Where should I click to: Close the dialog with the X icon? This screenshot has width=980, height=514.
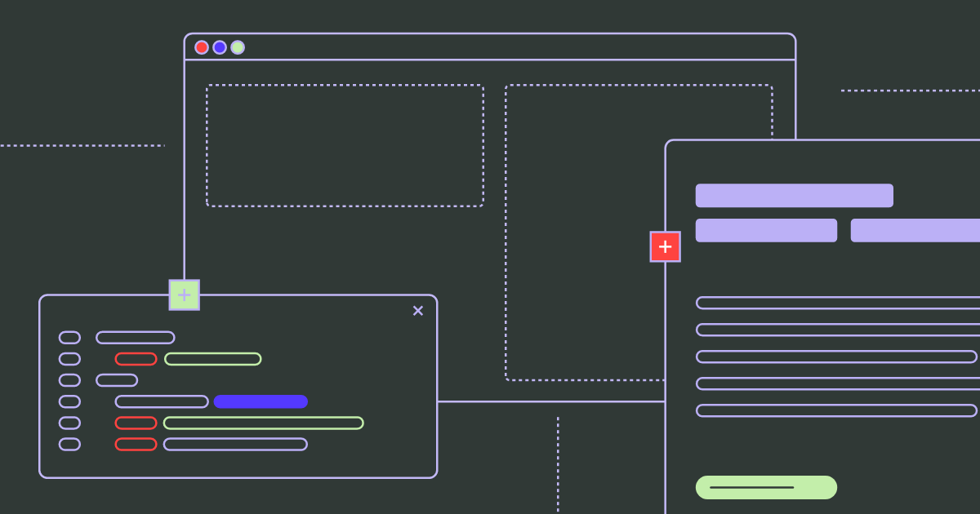(x=418, y=311)
